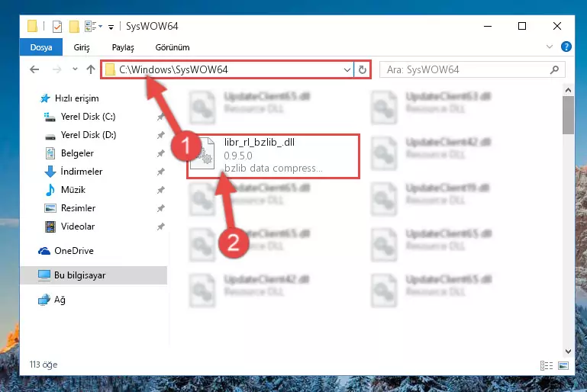Open the Dosya ribbon tab
This screenshot has width=587, height=392.
[41, 47]
